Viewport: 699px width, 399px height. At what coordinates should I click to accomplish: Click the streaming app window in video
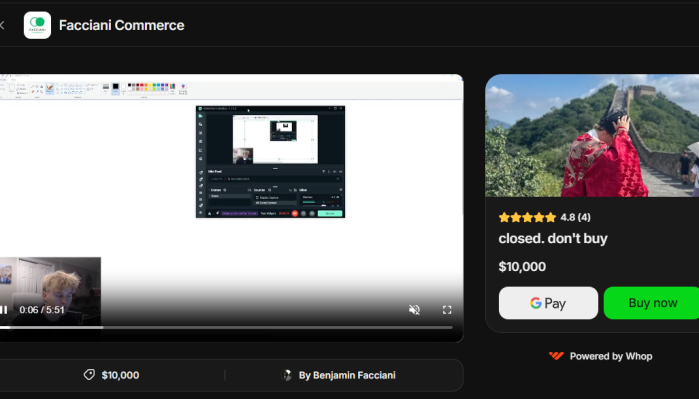click(270, 162)
